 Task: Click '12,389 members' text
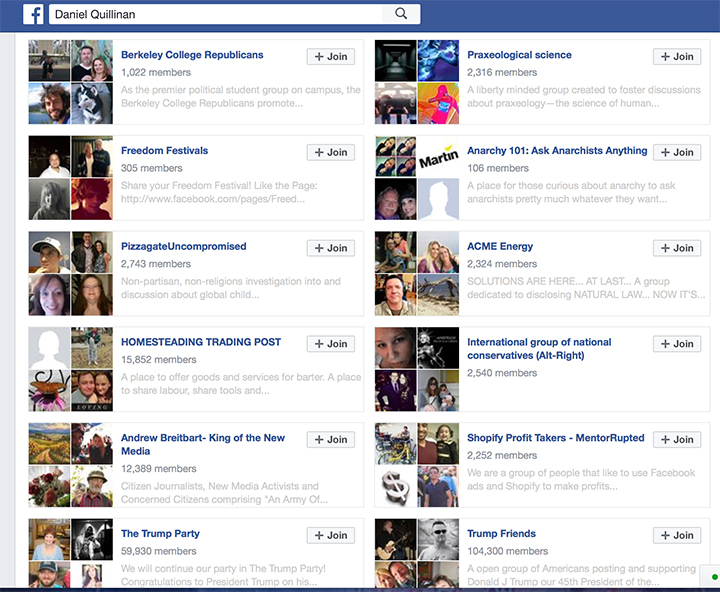[x=158, y=468]
